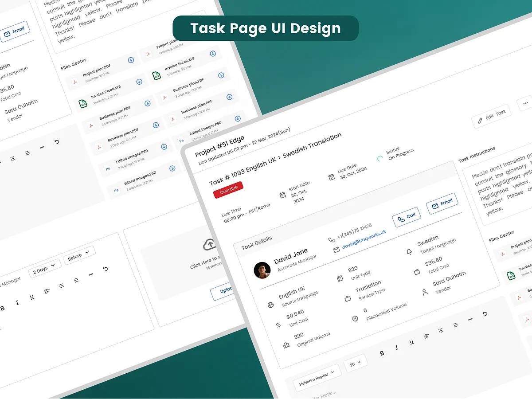Toggle Italic in back window editor toolbar

click(x=17, y=303)
